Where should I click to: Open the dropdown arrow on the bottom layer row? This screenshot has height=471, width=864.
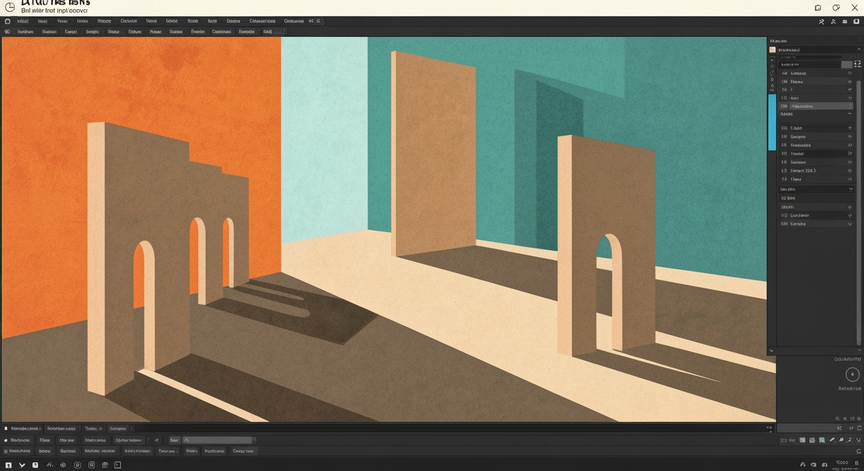[x=850, y=224]
